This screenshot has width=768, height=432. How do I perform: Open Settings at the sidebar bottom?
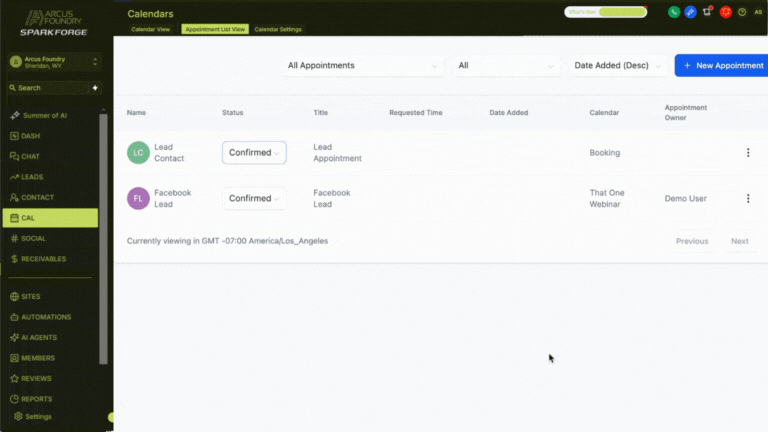(38, 416)
